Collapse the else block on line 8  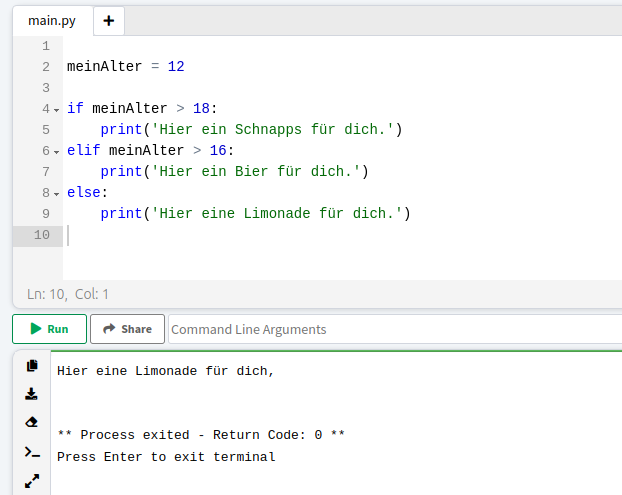pyautogui.click(x=57, y=194)
